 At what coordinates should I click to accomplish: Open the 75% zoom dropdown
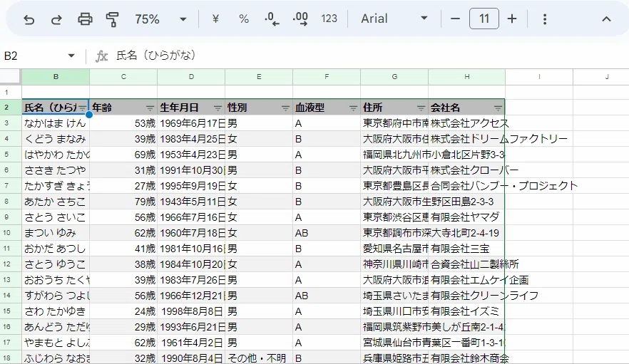pyautogui.click(x=161, y=19)
